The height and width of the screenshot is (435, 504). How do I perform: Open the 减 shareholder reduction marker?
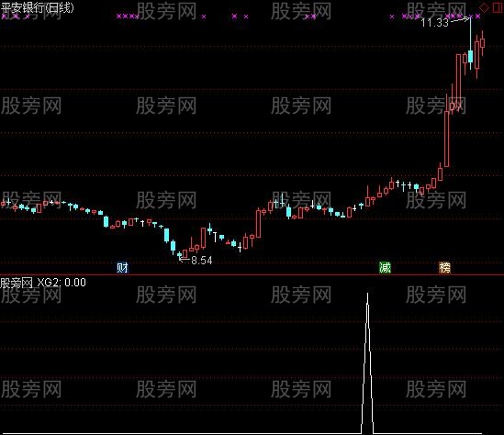[385, 267]
